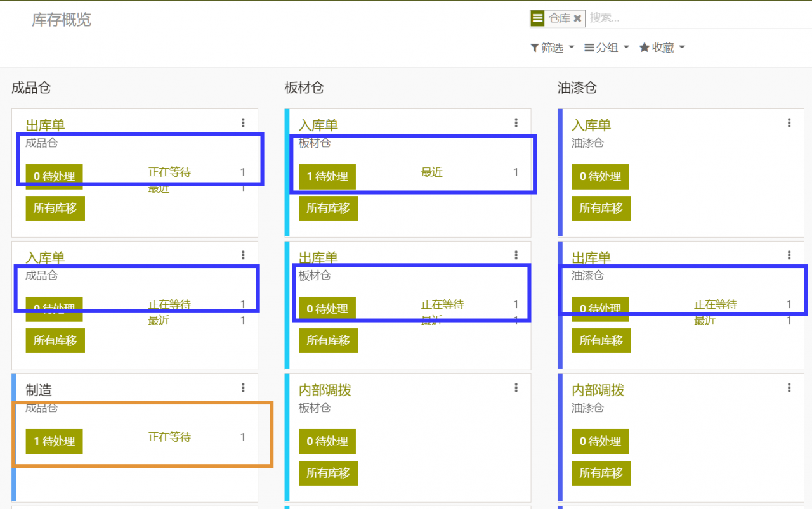The width and height of the screenshot is (812, 509).
Task: Open kebab menu of 板材仓 出库单 card
Action: point(516,255)
